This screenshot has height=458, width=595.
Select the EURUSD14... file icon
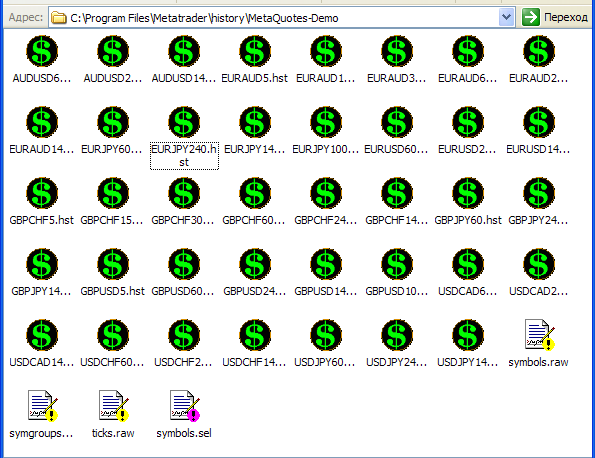point(539,122)
